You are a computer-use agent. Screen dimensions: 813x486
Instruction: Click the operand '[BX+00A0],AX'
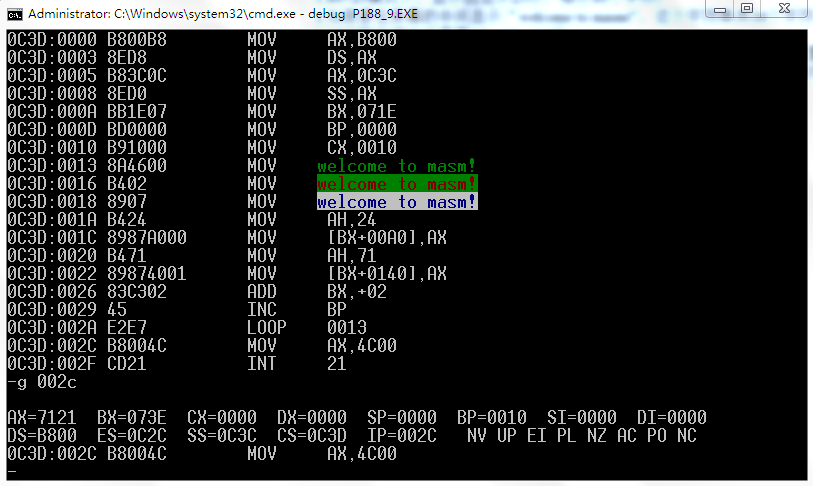[x=387, y=238]
